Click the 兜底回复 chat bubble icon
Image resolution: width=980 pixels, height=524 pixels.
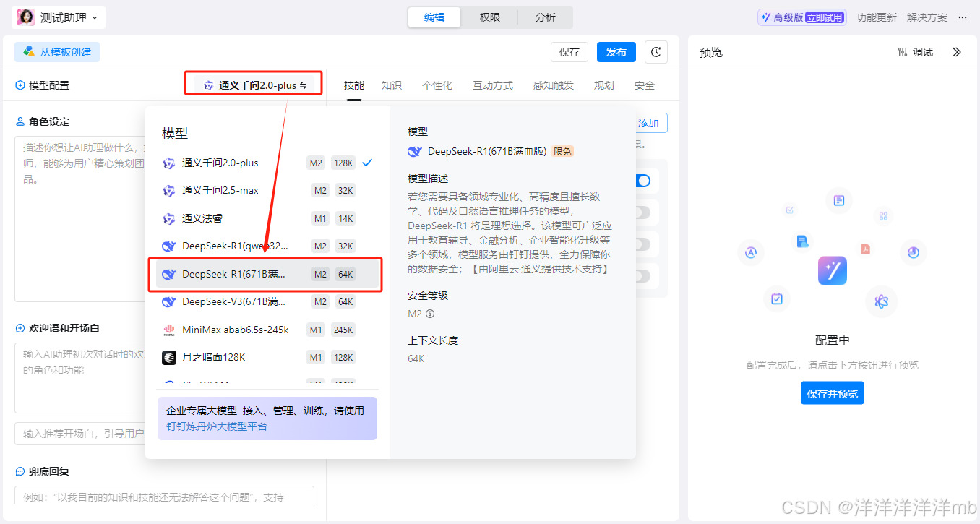(x=20, y=471)
